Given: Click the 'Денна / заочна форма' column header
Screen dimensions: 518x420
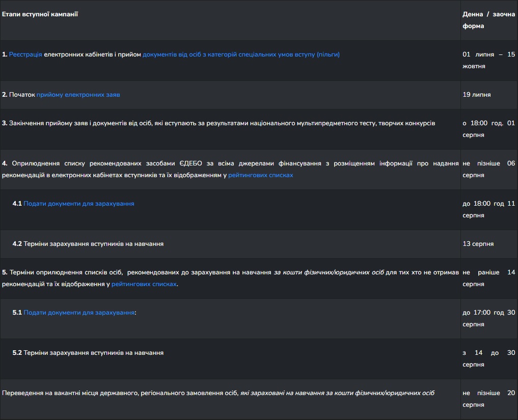Looking at the screenshot, I should [488, 20].
